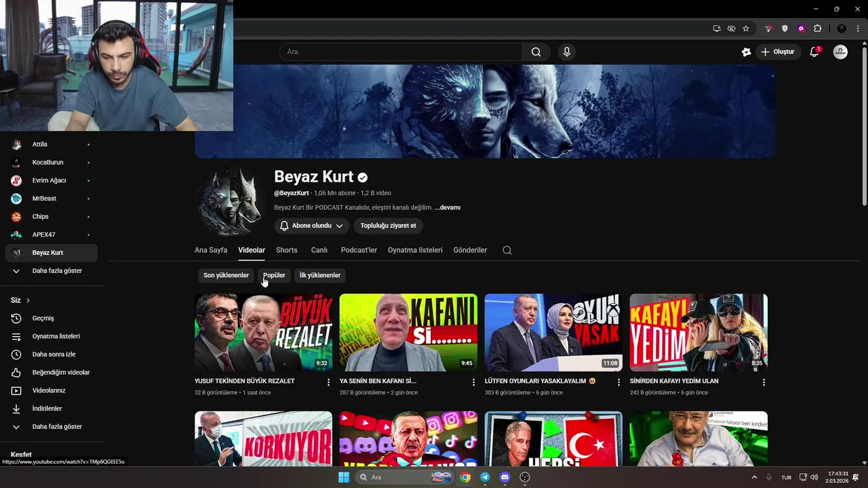Image resolution: width=868 pixels, height=488 pixels.
Task: Open the Siz section chevron
Action: tap(28, 300)
